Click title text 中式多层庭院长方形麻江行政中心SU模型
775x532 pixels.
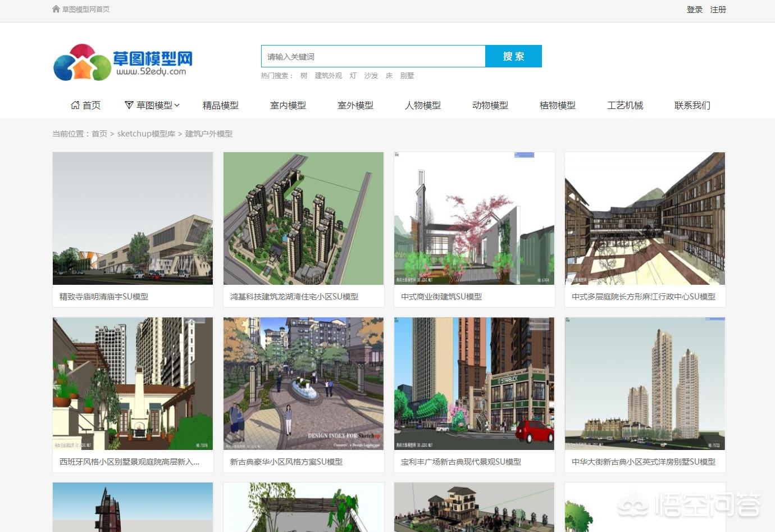click(644, 297)
